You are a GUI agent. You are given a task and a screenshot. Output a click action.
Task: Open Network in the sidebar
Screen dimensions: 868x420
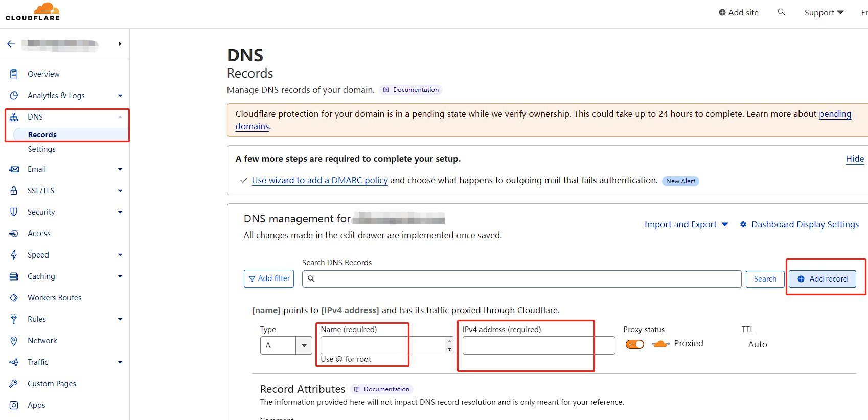pos(42,341)
